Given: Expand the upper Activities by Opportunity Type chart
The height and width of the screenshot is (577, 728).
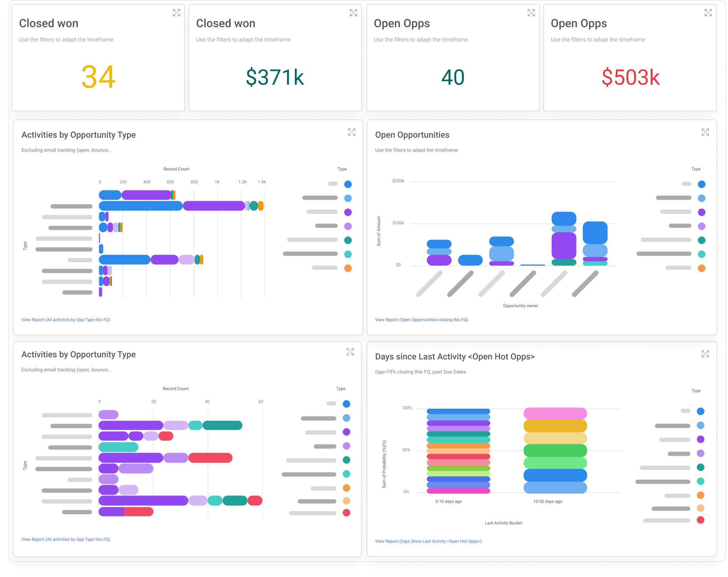Looking at the screenshot, I should (x=351, y=132).
